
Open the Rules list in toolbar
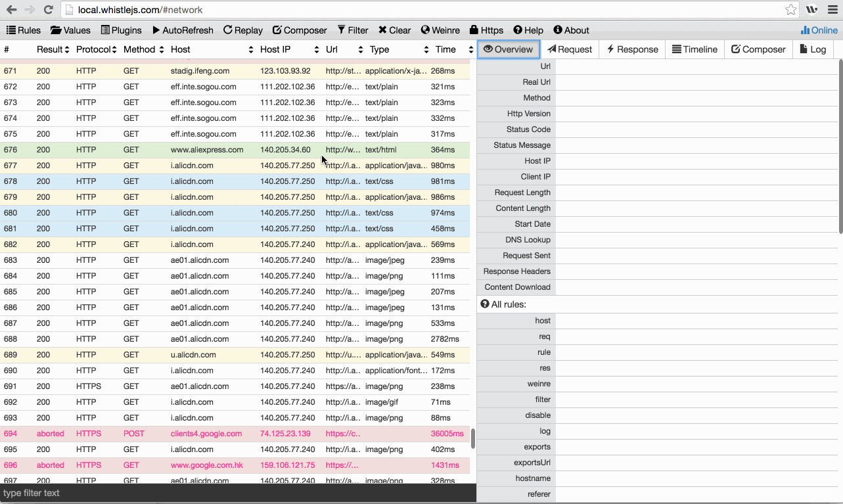[24, 30]
